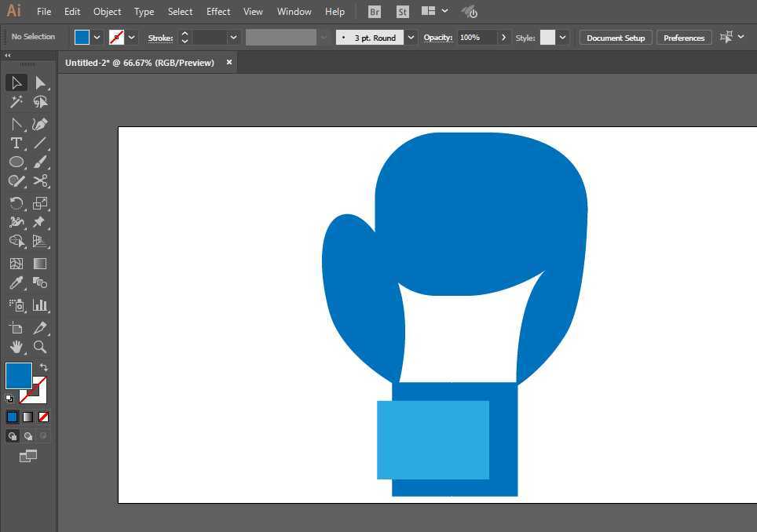Set the paint mode to None
The image size is (757, 532).
coord(44,417)
